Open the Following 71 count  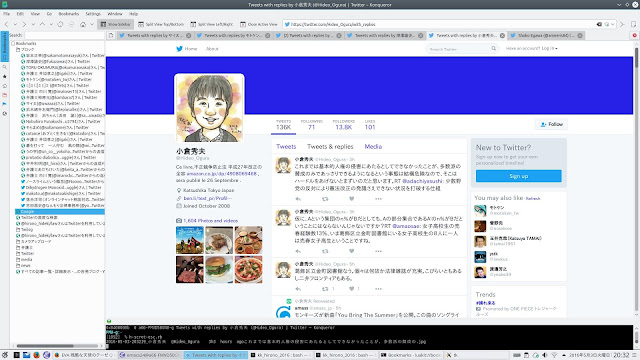click(311, 125)
